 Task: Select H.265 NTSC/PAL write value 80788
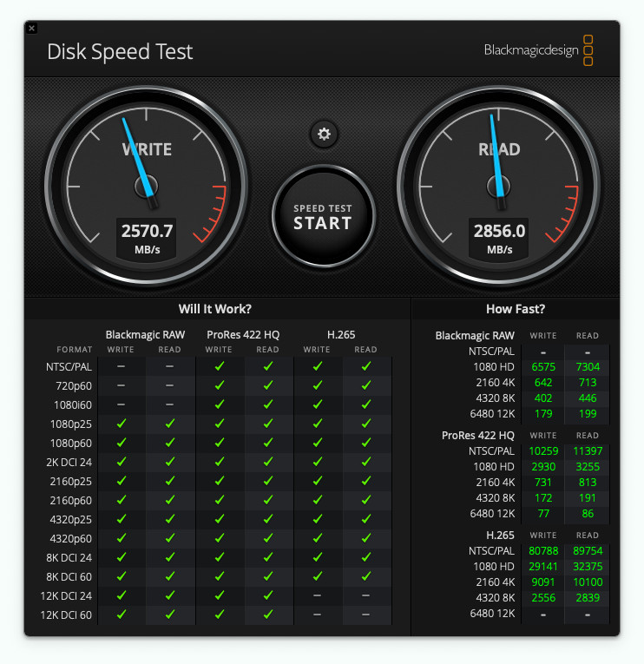[543, 551]
